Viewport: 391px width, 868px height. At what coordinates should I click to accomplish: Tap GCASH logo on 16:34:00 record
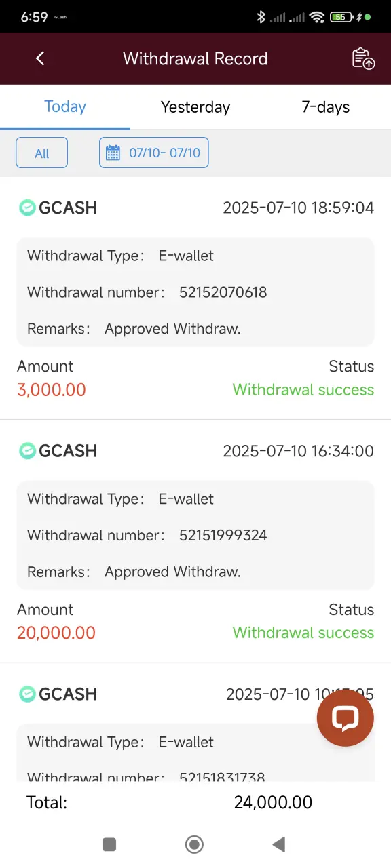27,450
